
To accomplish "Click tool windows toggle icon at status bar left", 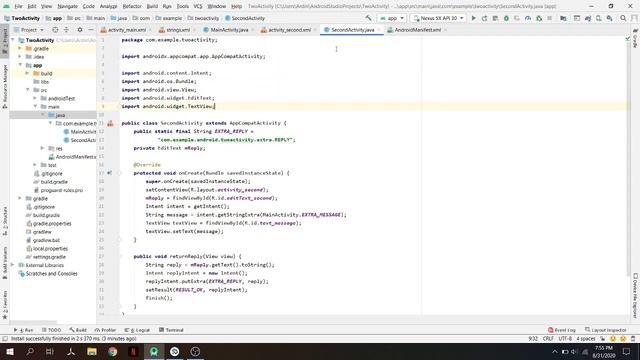I will [x=5, y=339].
